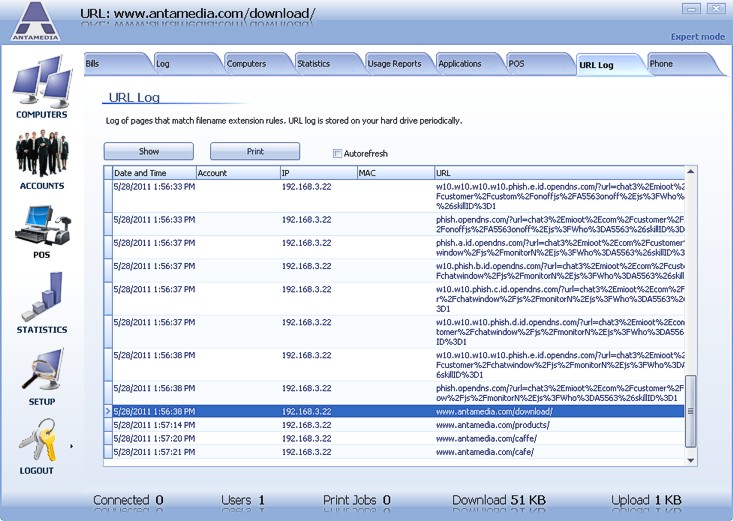Screen dimensions: 733x521
Task: Click the Download 51 KB status entry
Action: 499,500
